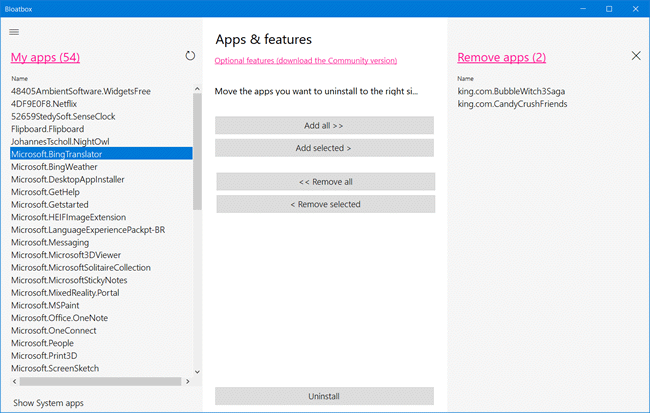The width and height of the screenshot is (650, 413).
Task: Click the Name column header in Remove apps
Action: (x=466, y=78)
